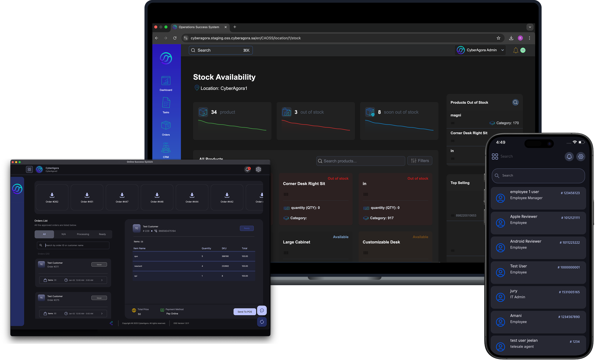
Task: Expand Order #211 items row chevron
Action: point(102,280)
